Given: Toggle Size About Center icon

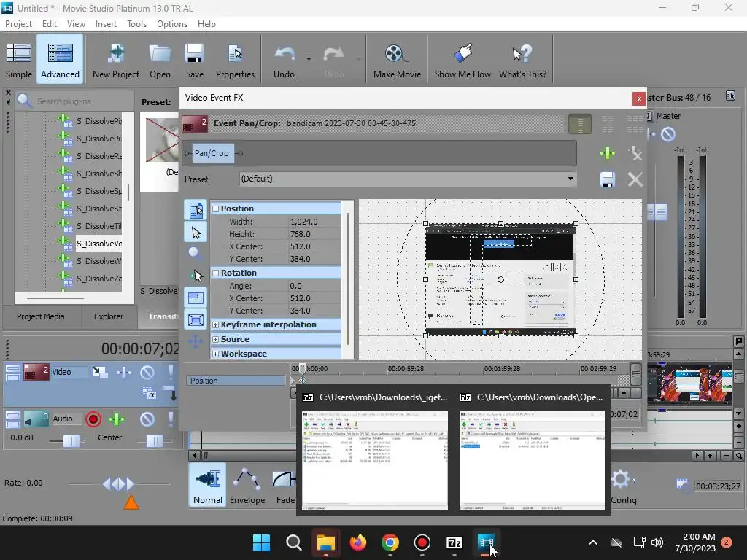Looking at the screenshot, I should [196, 320].
